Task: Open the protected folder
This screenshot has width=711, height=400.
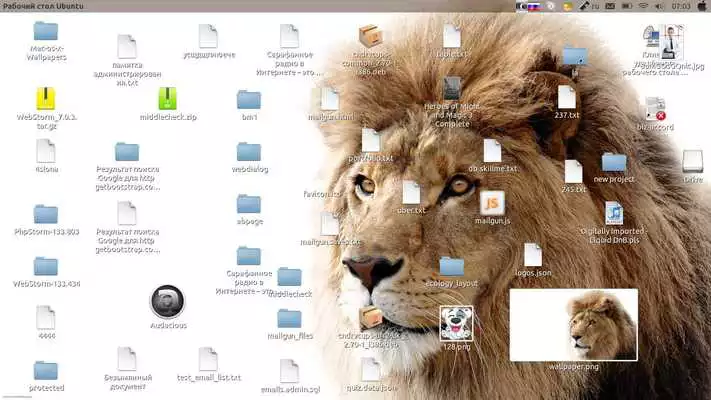Action: 46,371
